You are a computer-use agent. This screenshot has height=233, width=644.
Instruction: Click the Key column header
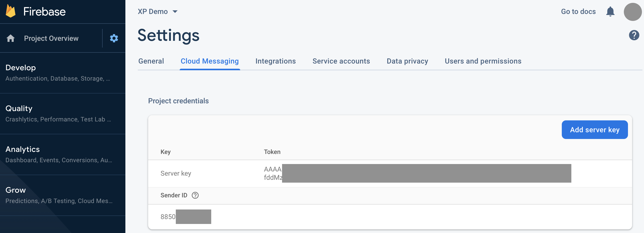165,152
